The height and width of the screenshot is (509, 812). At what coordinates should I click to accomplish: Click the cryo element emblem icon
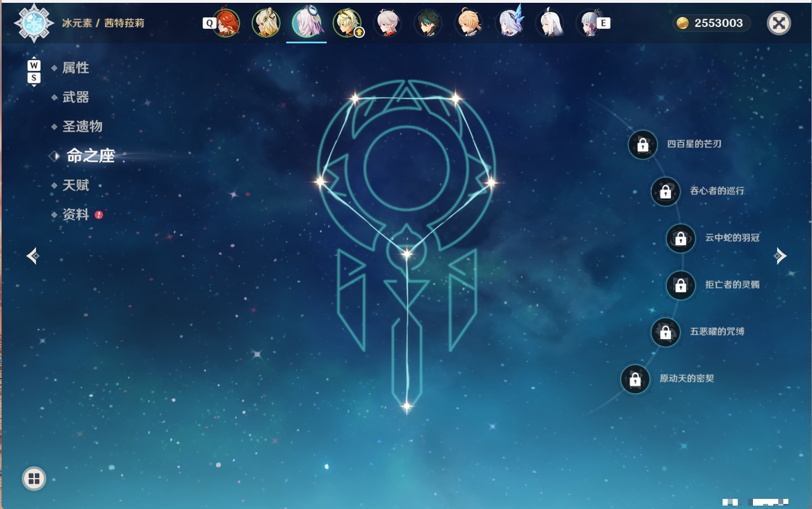34,23
